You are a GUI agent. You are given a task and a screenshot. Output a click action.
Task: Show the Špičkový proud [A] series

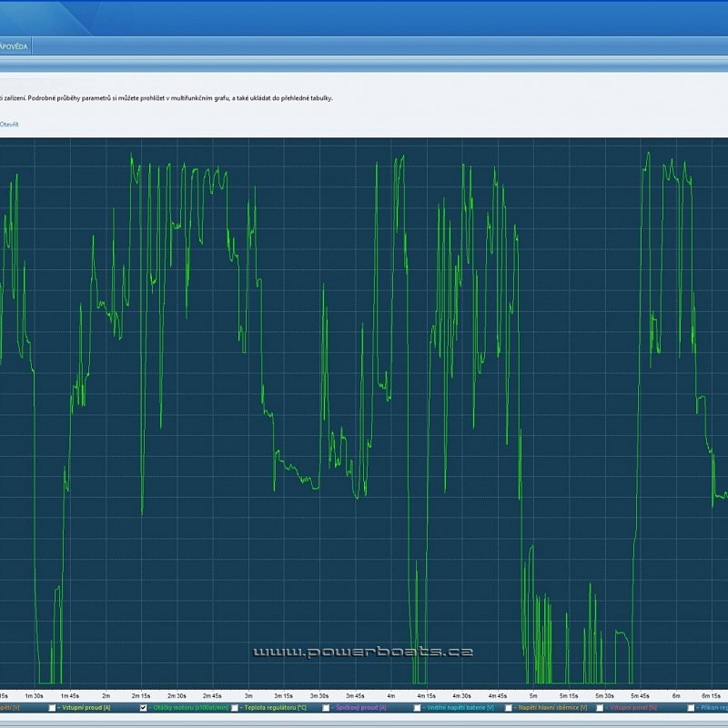pos(326,707)
